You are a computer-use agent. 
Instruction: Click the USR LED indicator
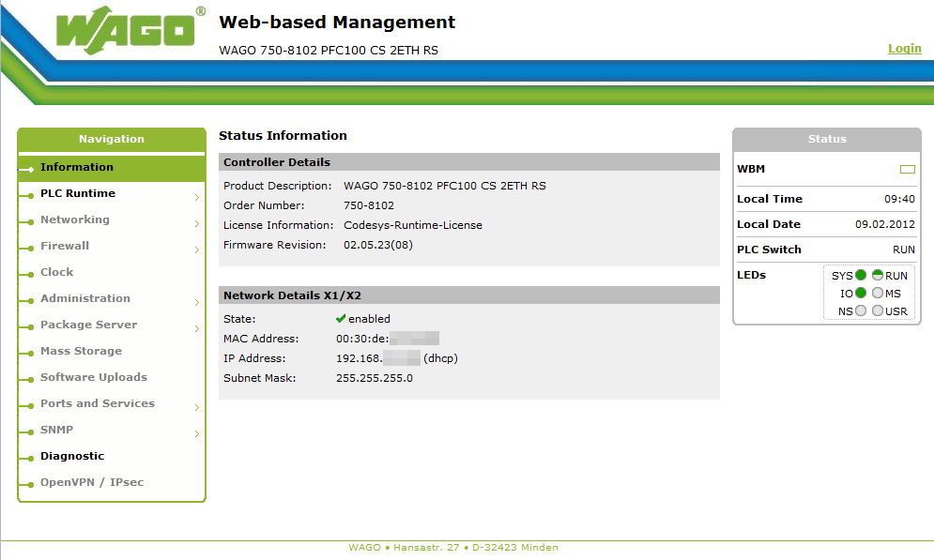(x=878, y=310)
